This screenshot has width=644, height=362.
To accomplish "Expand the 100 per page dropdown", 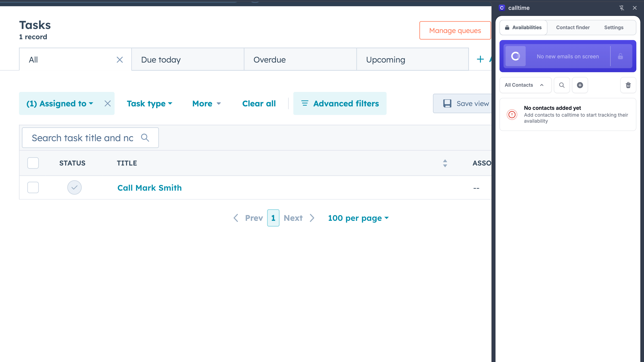I will click(x=358, y=218).
